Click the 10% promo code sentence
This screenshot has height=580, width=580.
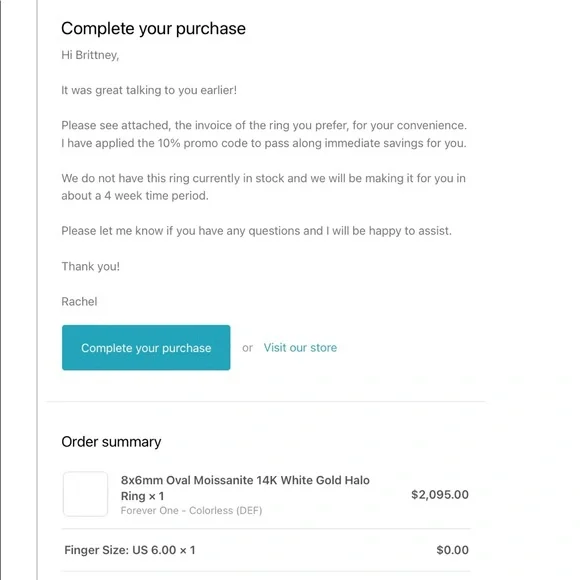click(x=264, y=143)
